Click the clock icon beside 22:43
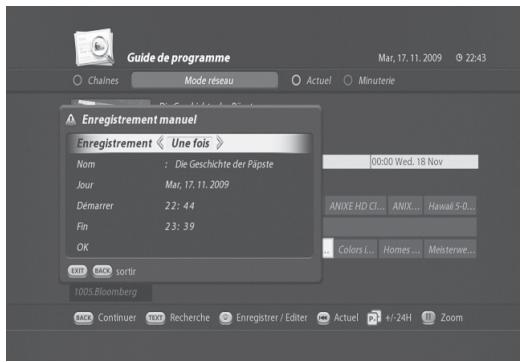The height and width of the screenshot is (362, 521). [x=459, y=58]
